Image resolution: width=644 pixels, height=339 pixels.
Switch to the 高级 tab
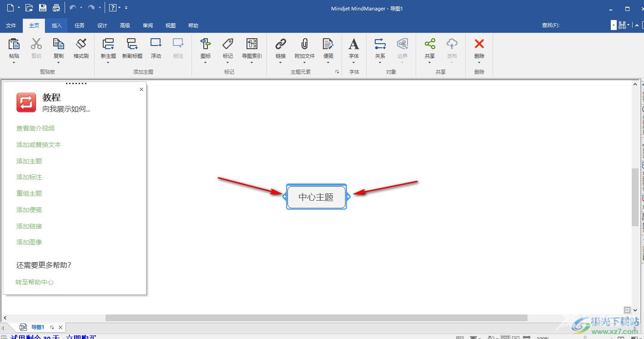[125, 25]
